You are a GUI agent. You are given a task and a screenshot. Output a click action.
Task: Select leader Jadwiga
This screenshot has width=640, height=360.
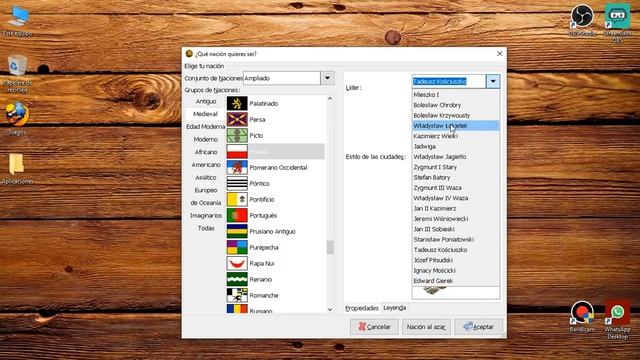456,146
